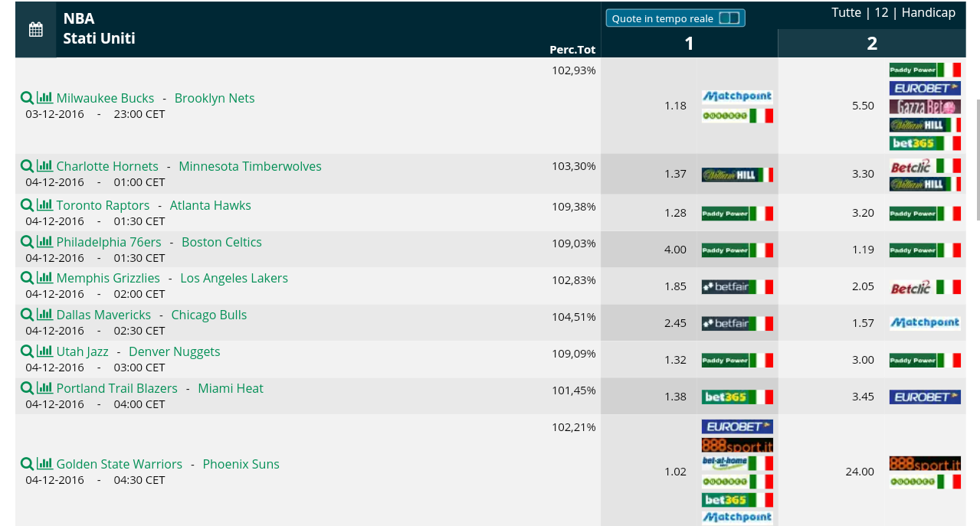Image resolution: width=980 pixels, height=526 pixels.
Task: Click the vertical scrollbar on the right edge
Action: 977,159
